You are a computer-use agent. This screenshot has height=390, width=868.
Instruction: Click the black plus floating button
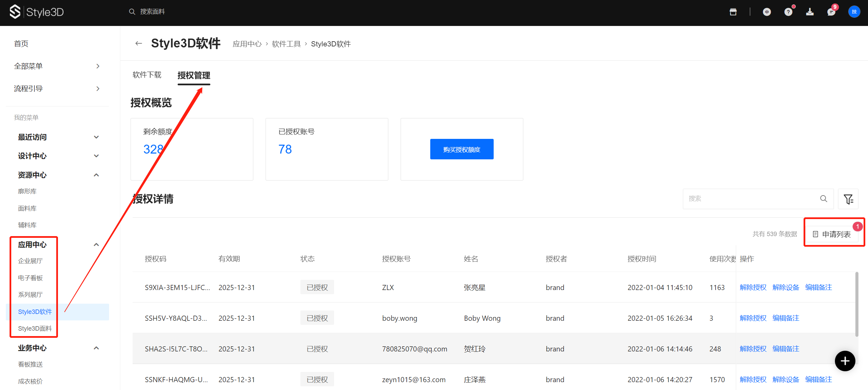point(845,361)
